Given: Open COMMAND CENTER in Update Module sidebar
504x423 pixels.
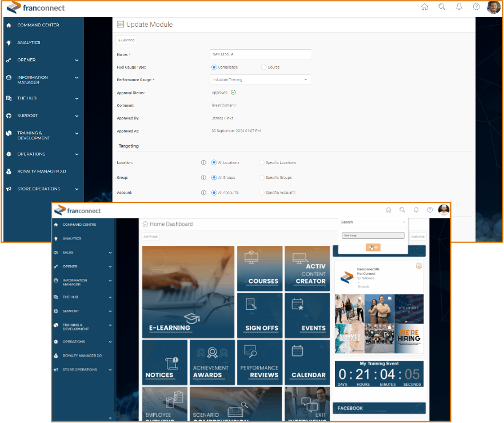Looking at the screenshot, I should point(38,25).
